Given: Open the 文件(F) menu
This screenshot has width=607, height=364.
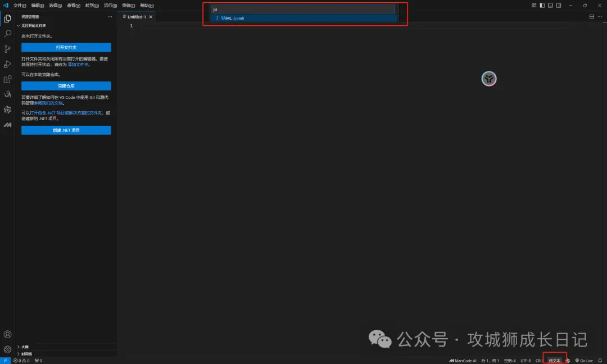Looking at the screenshot, I should (20, 5).
